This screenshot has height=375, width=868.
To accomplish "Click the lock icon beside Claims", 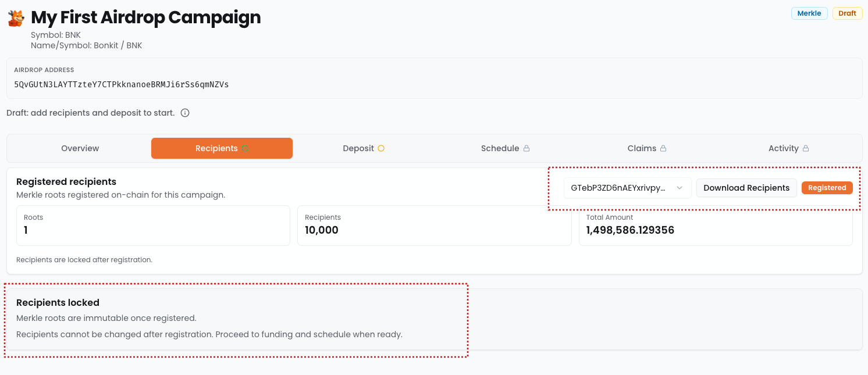I will 663,148.
